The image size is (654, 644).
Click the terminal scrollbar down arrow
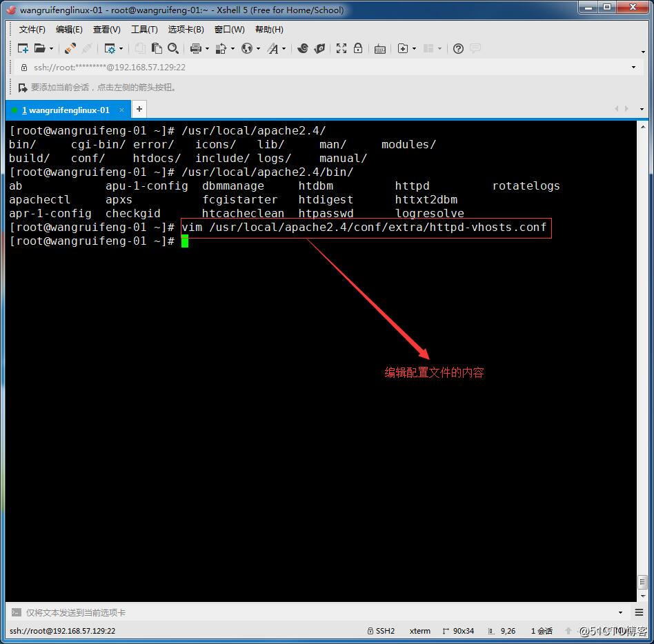tap(643, 596)
